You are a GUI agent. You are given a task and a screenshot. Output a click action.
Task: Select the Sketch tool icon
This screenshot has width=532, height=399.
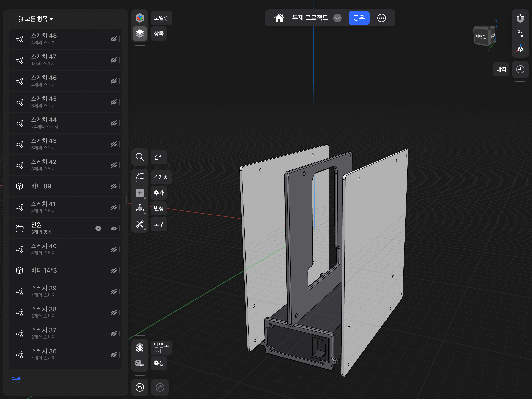(140, 177)
